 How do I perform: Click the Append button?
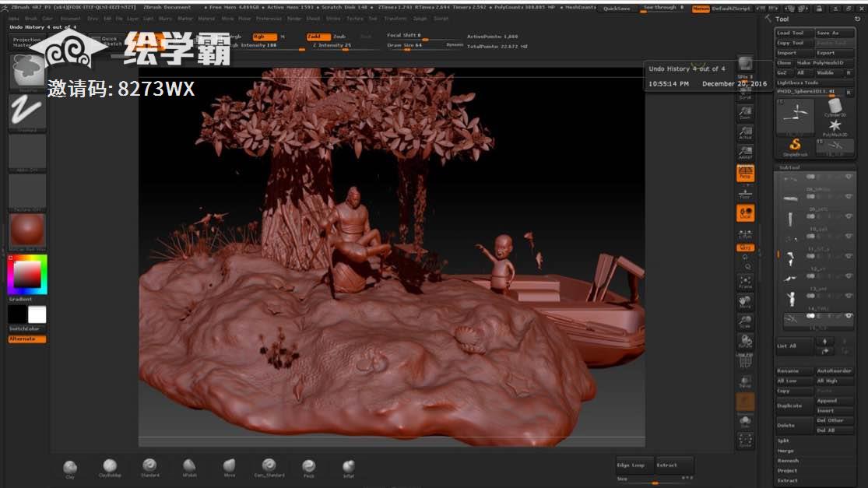(x=835, y=401)
